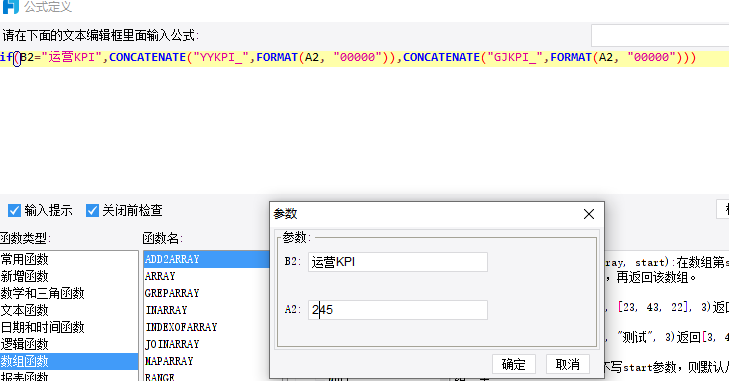The image size is (729, 381).
Task: Click the "GJKPI_" string in the formula
Action: [515, 57]
